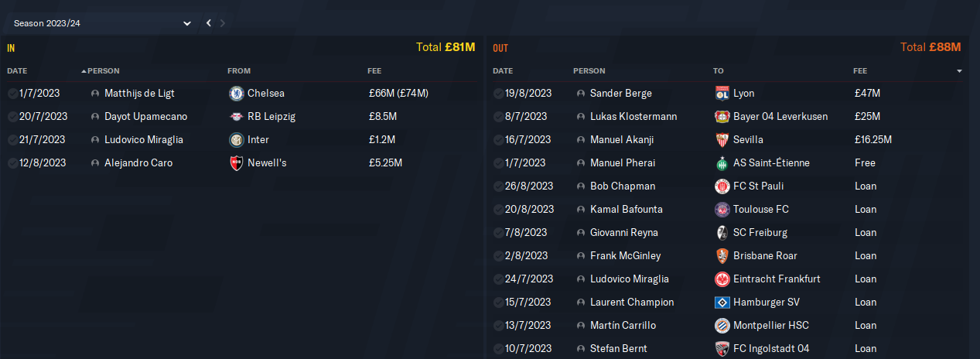This screenshot has height=359, width=980.
Task: Sort the OUT table by Fee column
Action: click(860, 71)
